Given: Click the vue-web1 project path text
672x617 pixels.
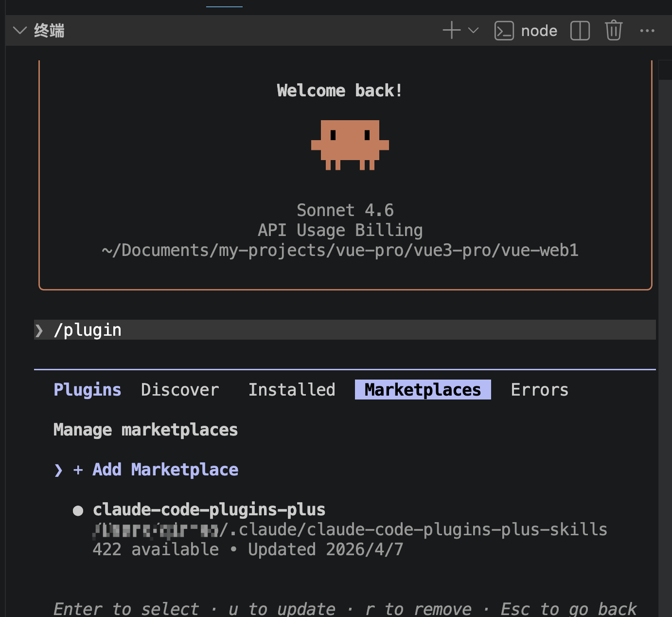Looking at the screenshot, I should pyautogui.click(x=340, y=250).
